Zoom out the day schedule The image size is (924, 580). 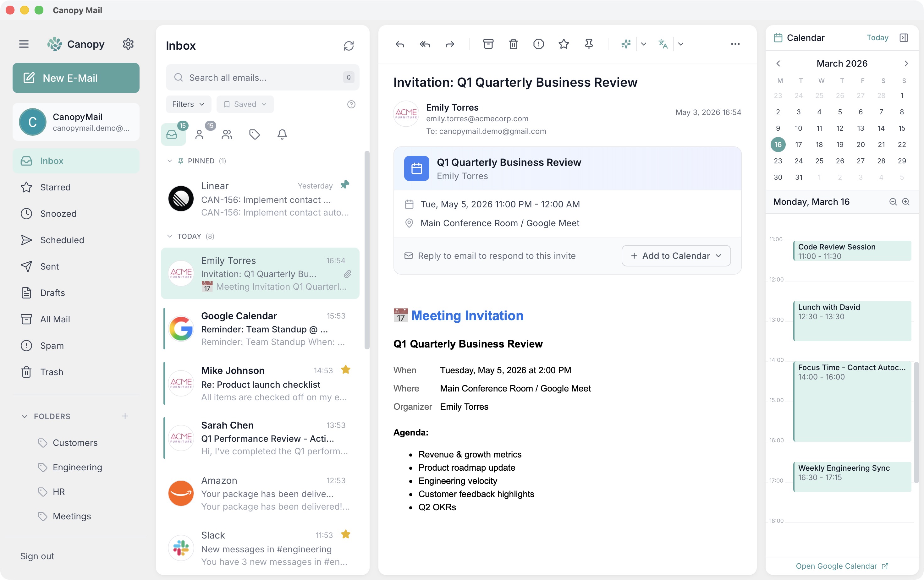[x=893, y=202]
